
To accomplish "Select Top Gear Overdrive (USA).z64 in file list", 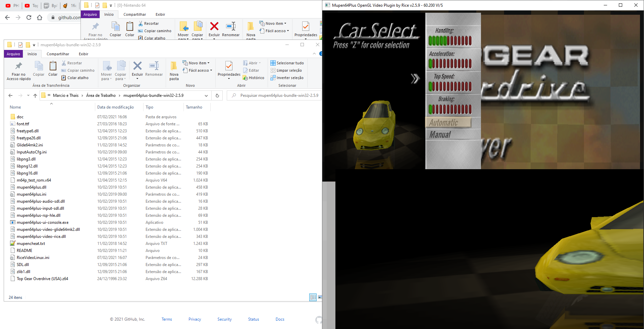I will (42, 279).
